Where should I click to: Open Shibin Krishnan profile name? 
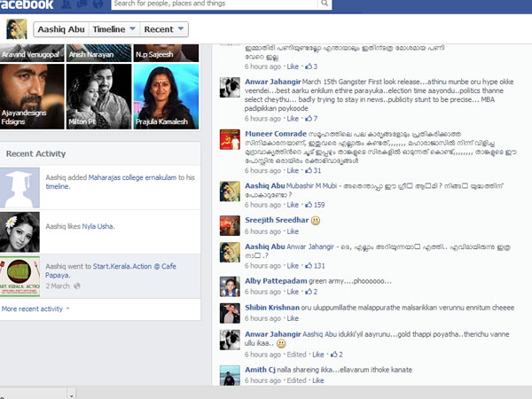point(272,308)
